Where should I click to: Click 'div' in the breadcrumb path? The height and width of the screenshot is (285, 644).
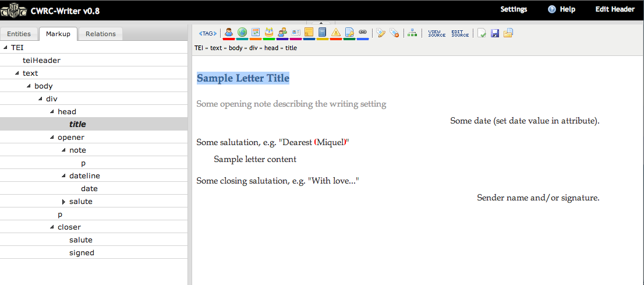[253, 48]
